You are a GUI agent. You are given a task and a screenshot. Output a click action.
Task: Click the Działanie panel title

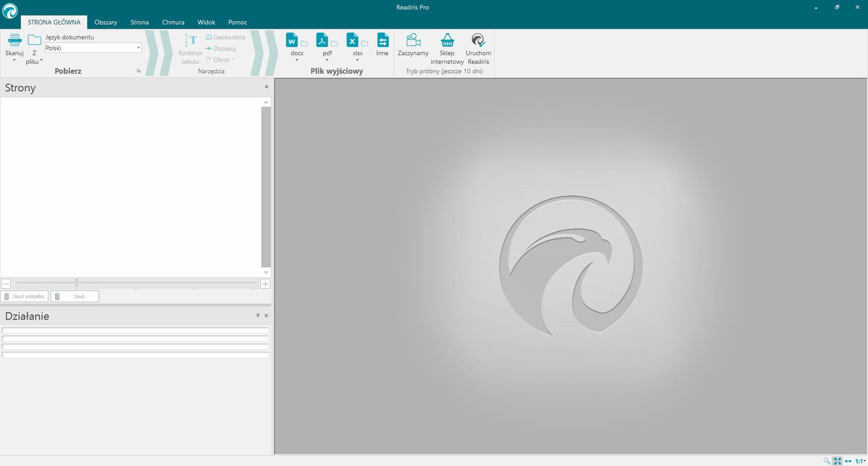pyautogui.click(x=27, y=316)
